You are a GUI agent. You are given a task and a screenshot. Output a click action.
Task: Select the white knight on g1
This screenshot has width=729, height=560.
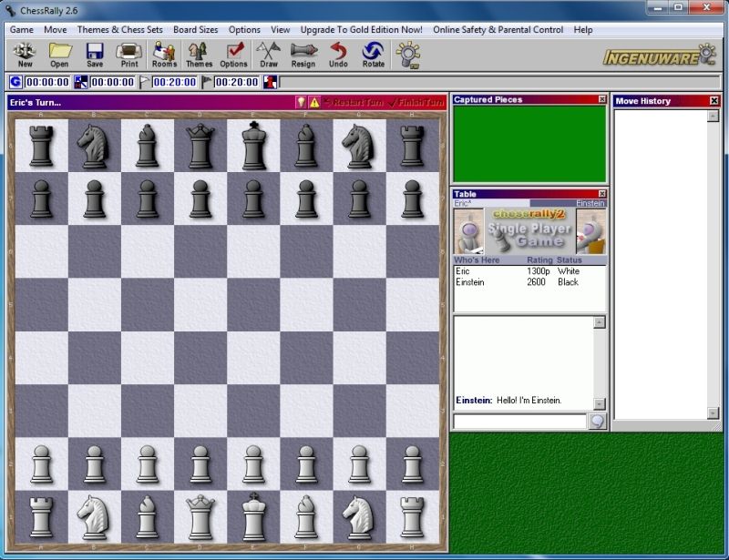click(x=359, y=517)
